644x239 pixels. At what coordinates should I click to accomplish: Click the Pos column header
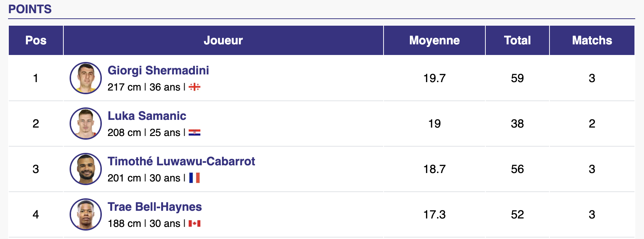(x=36, y=40)
